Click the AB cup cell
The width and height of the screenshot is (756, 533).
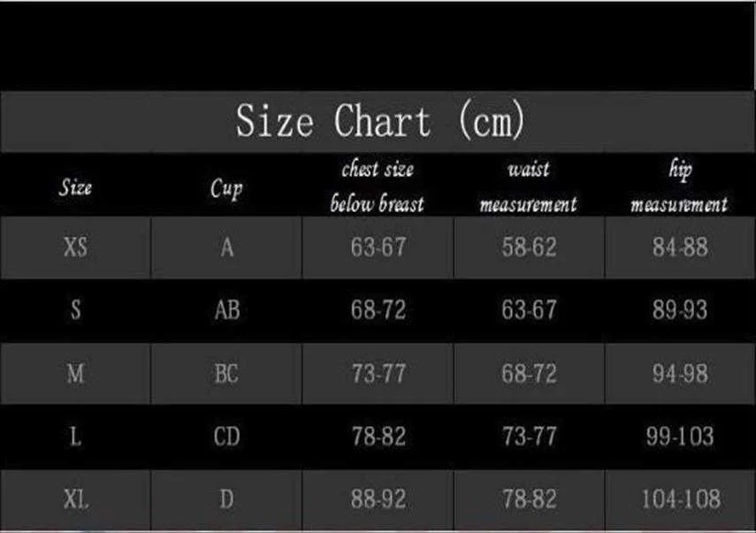tap(226, 310)
